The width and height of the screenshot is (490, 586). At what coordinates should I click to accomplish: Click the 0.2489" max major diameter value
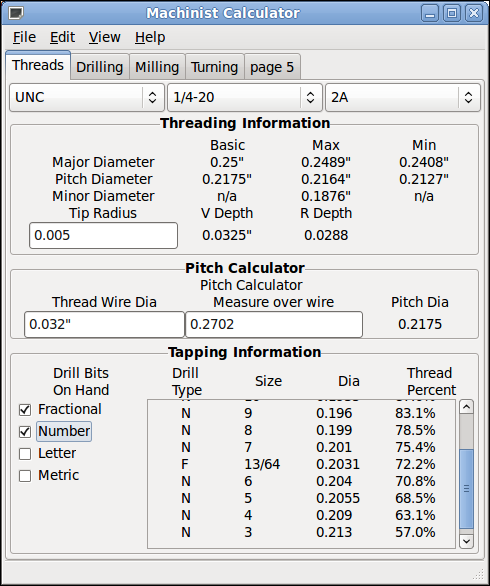click(x=326, y=162)
